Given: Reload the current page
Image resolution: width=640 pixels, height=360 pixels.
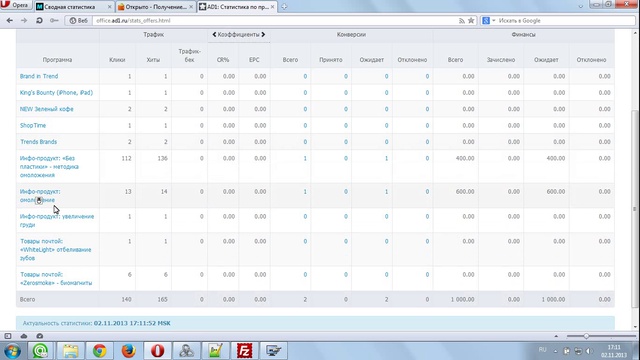Looking at the screenshot, I should [x=39, y=20].
